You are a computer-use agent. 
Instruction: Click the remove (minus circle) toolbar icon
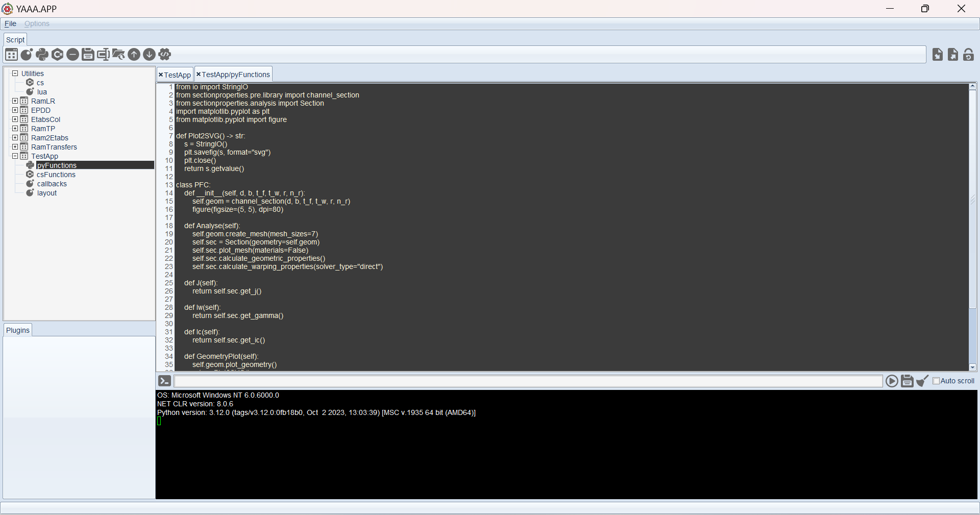(72, 54)
